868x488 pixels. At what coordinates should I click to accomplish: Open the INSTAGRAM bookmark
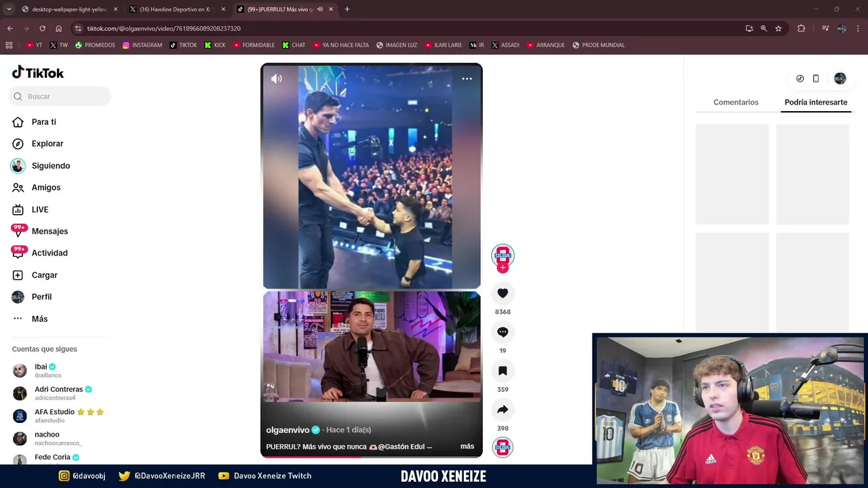coord(142,45)
